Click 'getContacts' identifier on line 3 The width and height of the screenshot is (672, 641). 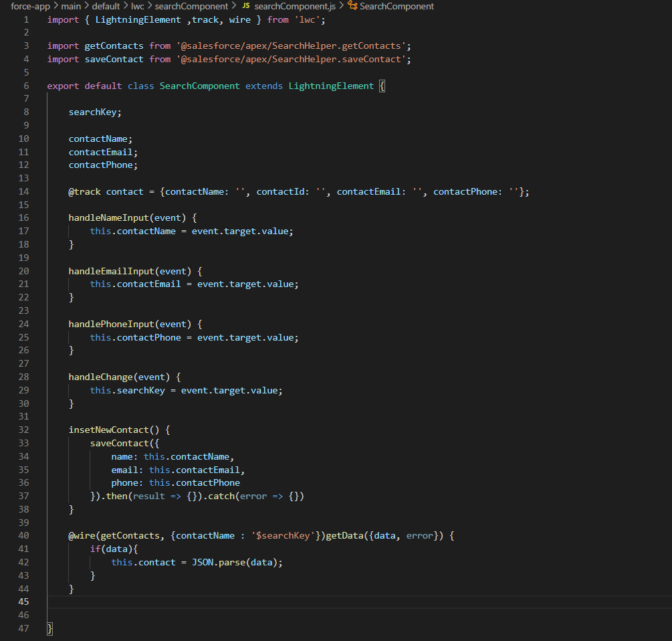[114, 46]
